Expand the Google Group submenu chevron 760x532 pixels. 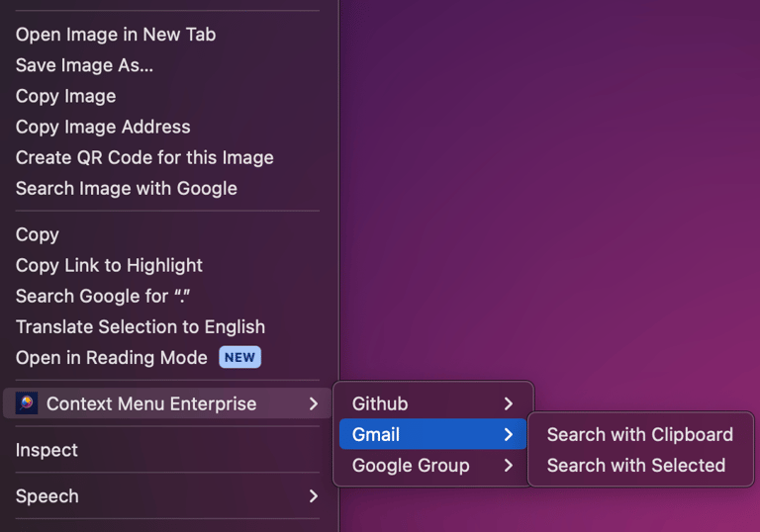click(508, 465)
